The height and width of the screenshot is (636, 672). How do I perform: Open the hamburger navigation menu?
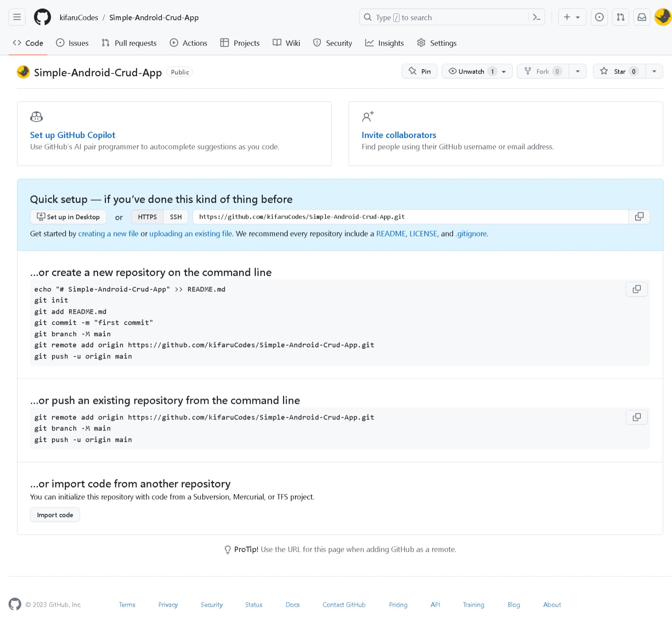coord(17,17)
